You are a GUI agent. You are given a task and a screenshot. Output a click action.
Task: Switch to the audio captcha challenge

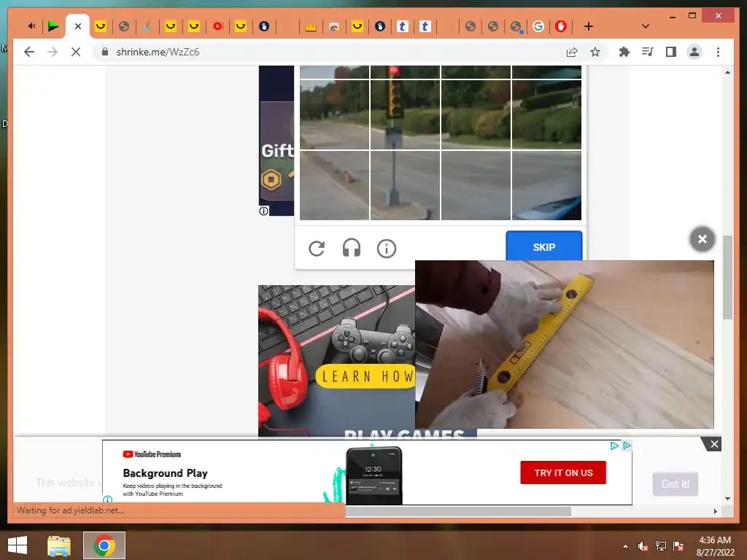click(352, 248)
